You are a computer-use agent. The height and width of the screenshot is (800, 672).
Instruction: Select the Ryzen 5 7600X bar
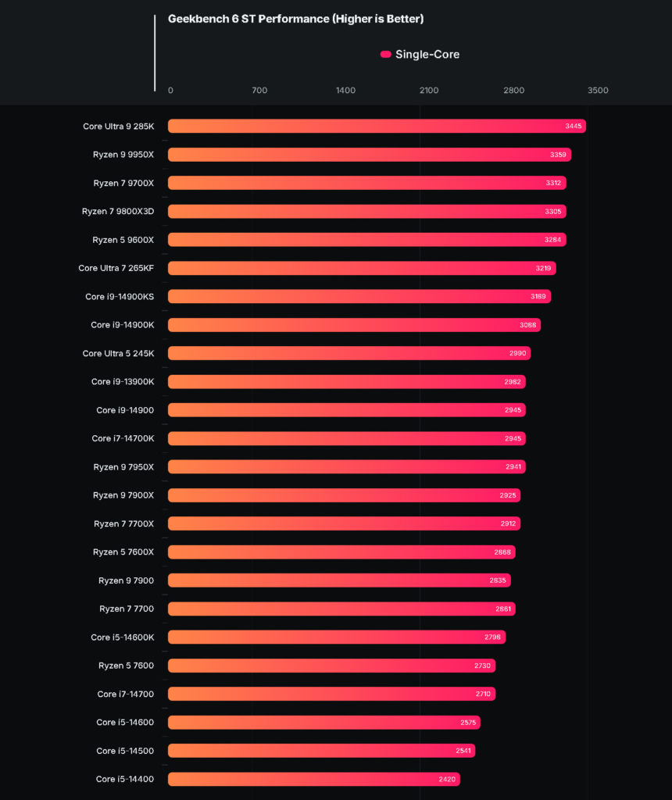point(341,552)
